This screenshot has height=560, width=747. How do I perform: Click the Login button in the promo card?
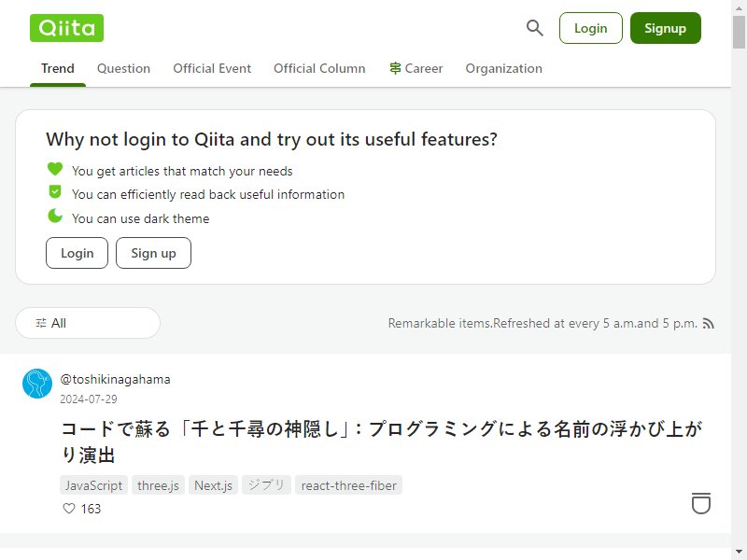[78, 253]
